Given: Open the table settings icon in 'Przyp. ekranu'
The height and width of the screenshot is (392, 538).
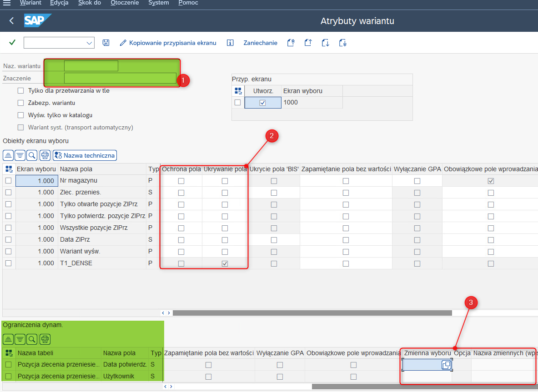Looking at the screenshot, I should tap(238, 91).
